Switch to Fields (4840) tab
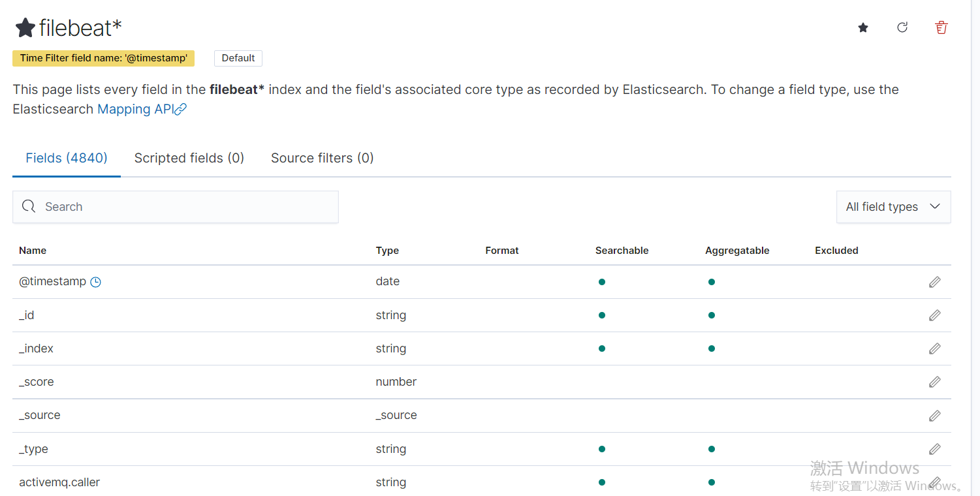 67,158
